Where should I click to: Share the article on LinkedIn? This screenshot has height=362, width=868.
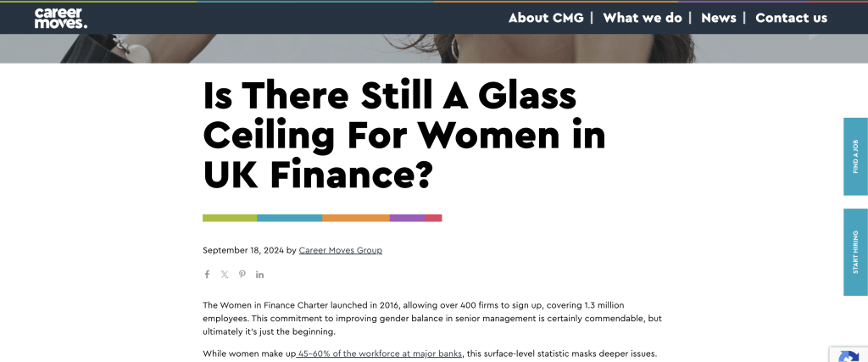point(260,275)
